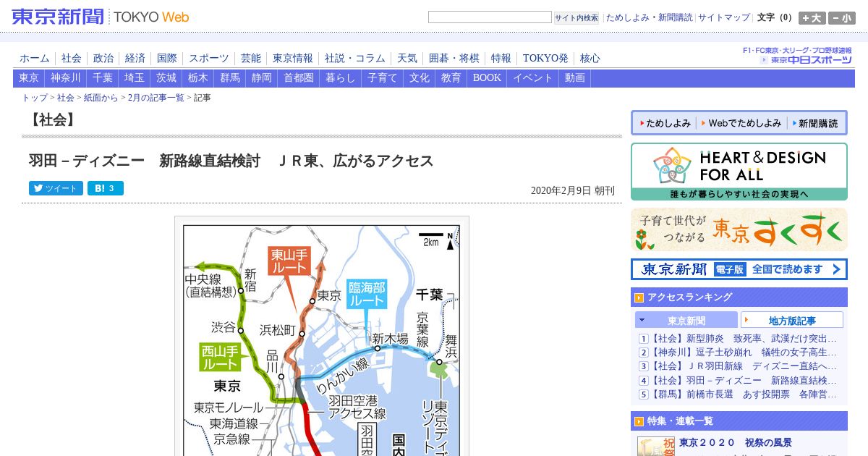Click the 祝祭 feature thumbnail

pos(655,447)
